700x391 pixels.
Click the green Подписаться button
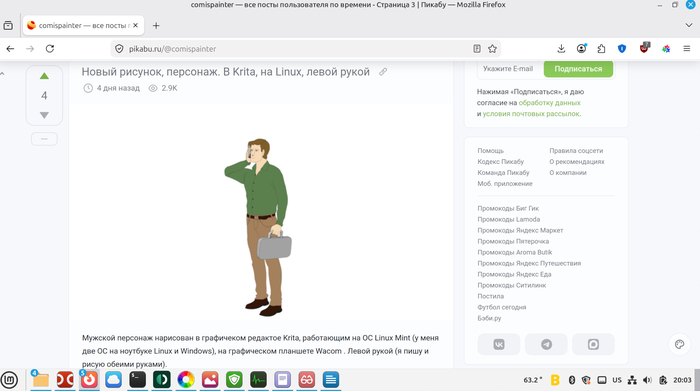(x=578, y=69)
